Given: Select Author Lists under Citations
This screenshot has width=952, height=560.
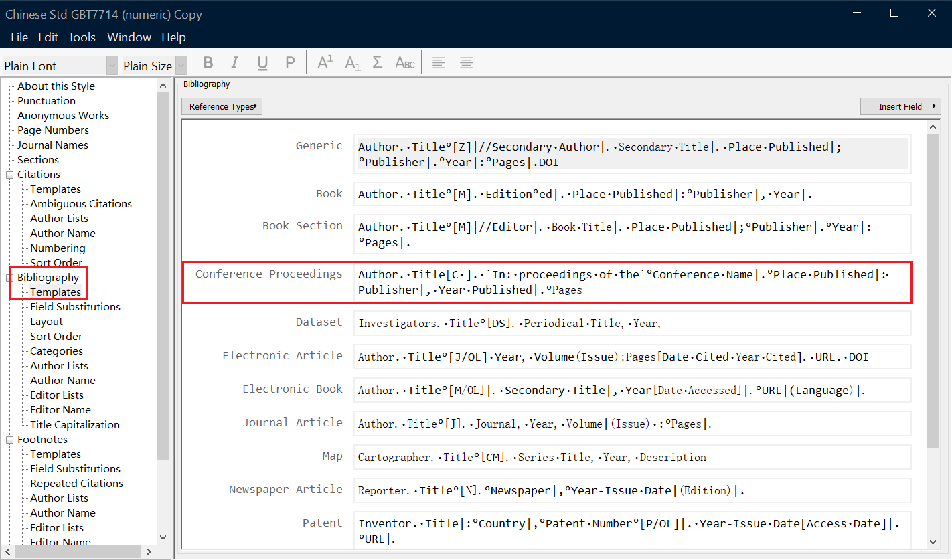Looking at the screenshot, I should (59, 219).
